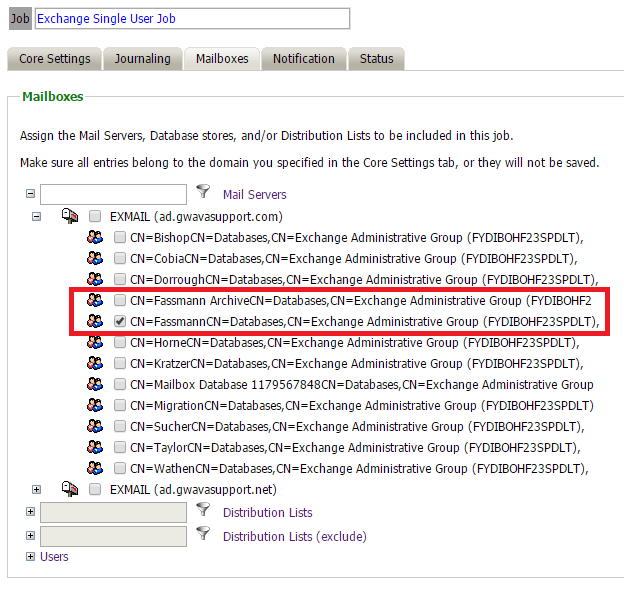Viewport: 624px width, 602px height.
Task: Click the funnel icon beside Distribution Lists (exclude)
Action: click(x=203, y=533)
